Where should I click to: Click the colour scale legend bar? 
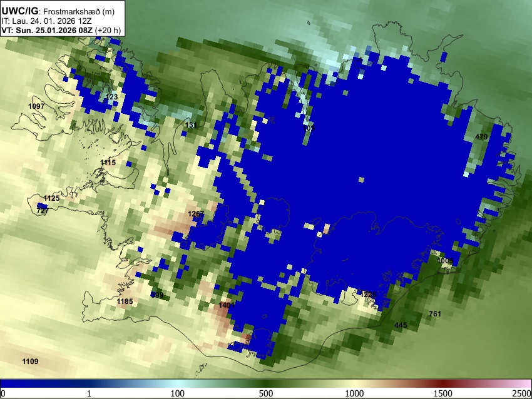[x=266, y=383]
